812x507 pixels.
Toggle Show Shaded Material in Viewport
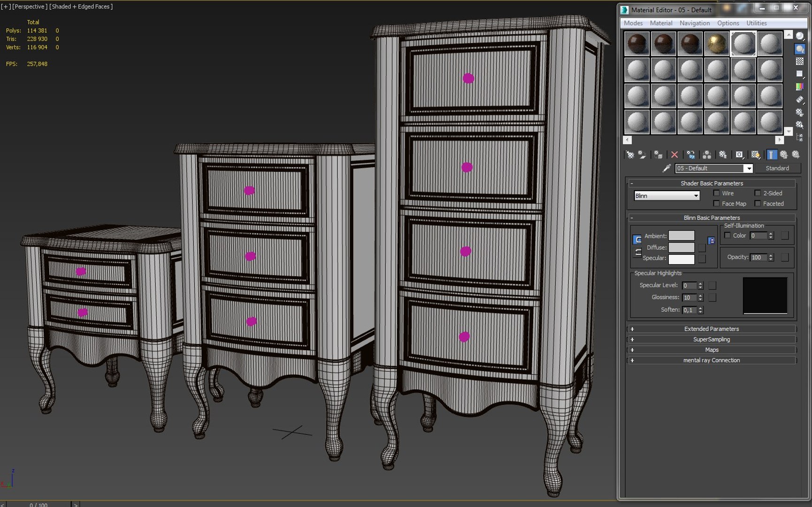755,154
